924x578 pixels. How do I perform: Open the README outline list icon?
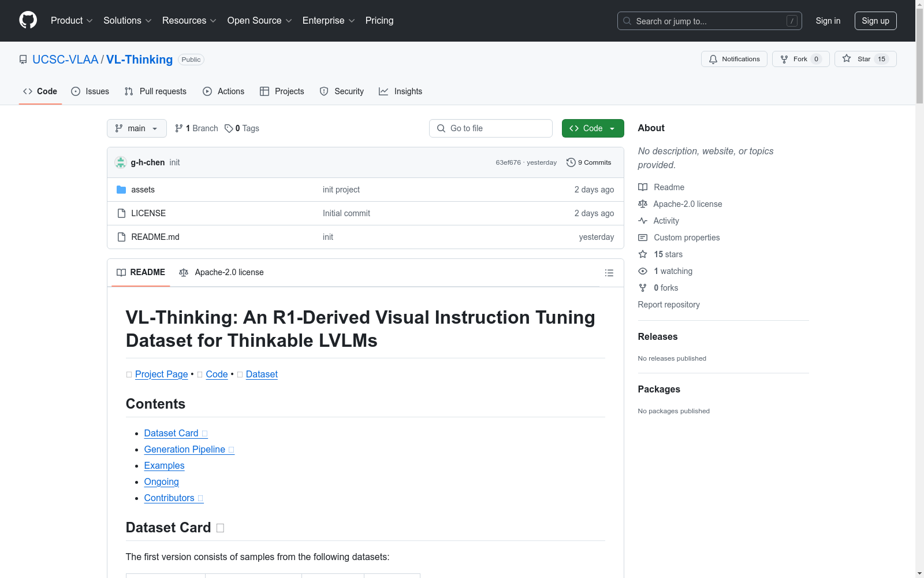(x=609, y=273)
